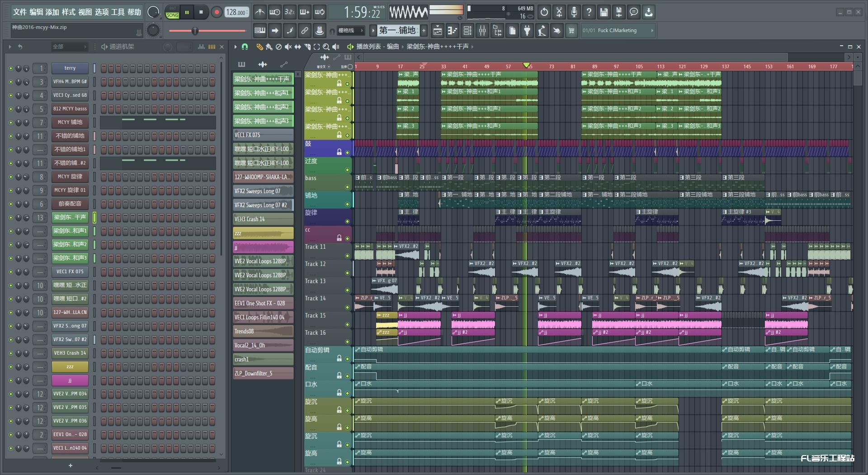Select the playlist zoom magnifier tool
868x475 pixels.
pos(326,47)
